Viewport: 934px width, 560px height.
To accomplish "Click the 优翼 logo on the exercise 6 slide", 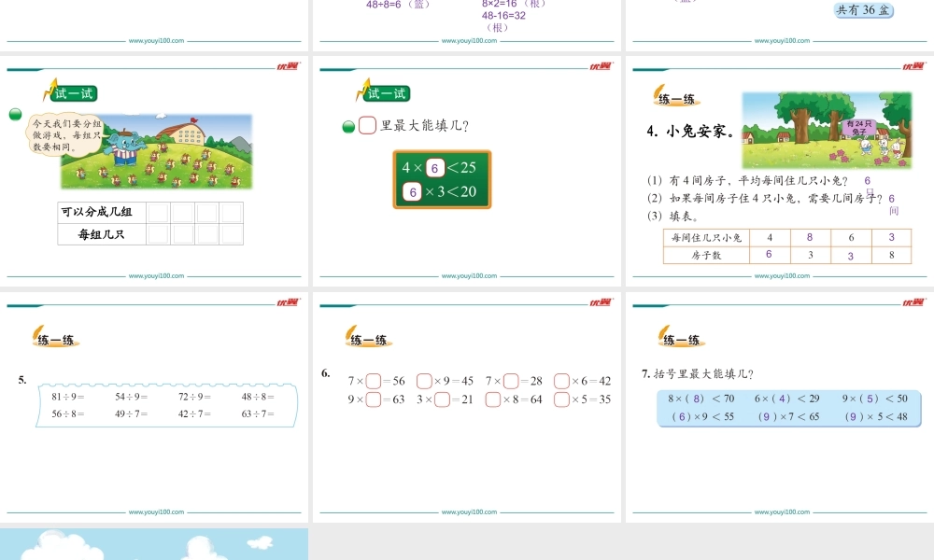I will pyautogui.click(x=602, y=303).
